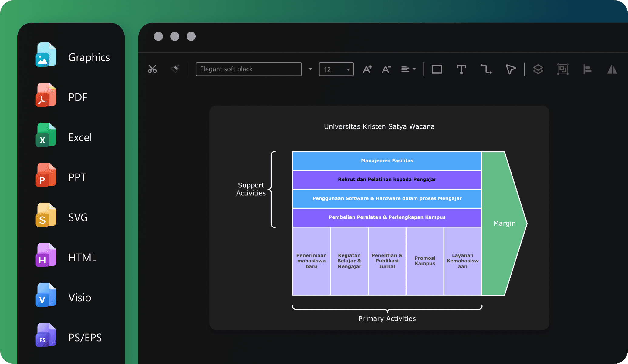Select the Text tool
Viewport: 628px width, 364px height.
(461, 69)
